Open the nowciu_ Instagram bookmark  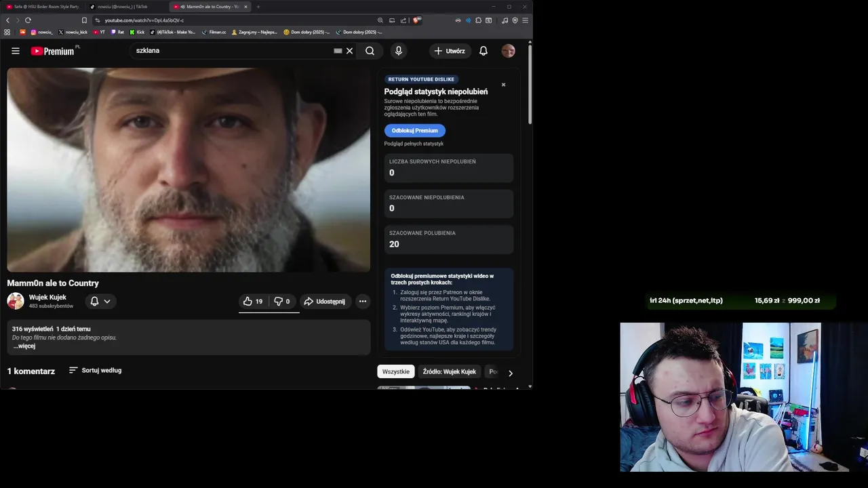tap(41, 32)
